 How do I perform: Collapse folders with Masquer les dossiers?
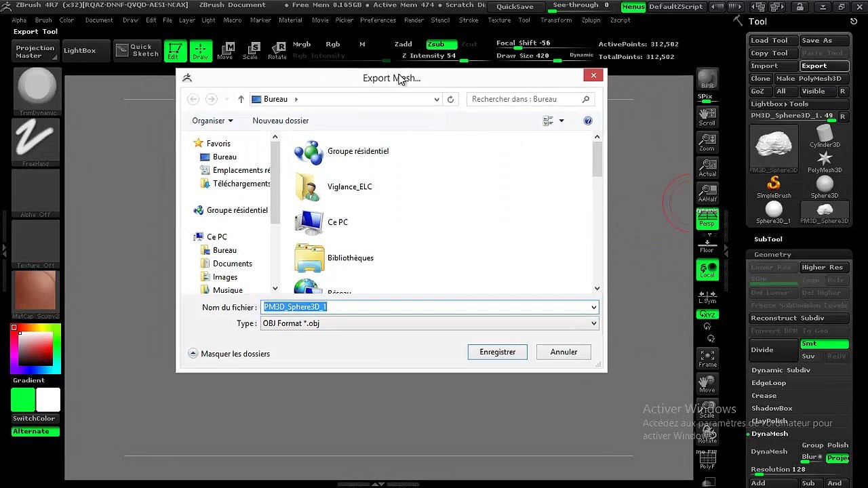coord(229,354)
